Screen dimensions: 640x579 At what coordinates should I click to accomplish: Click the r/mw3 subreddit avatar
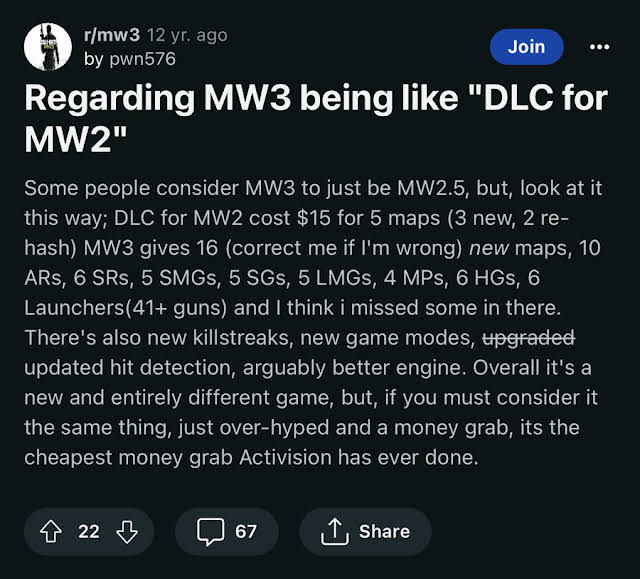tap(47, 47)
